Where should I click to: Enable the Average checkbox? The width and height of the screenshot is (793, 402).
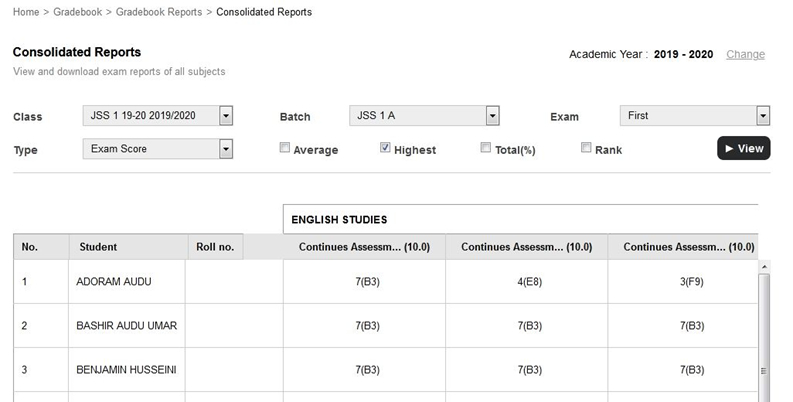285,148
